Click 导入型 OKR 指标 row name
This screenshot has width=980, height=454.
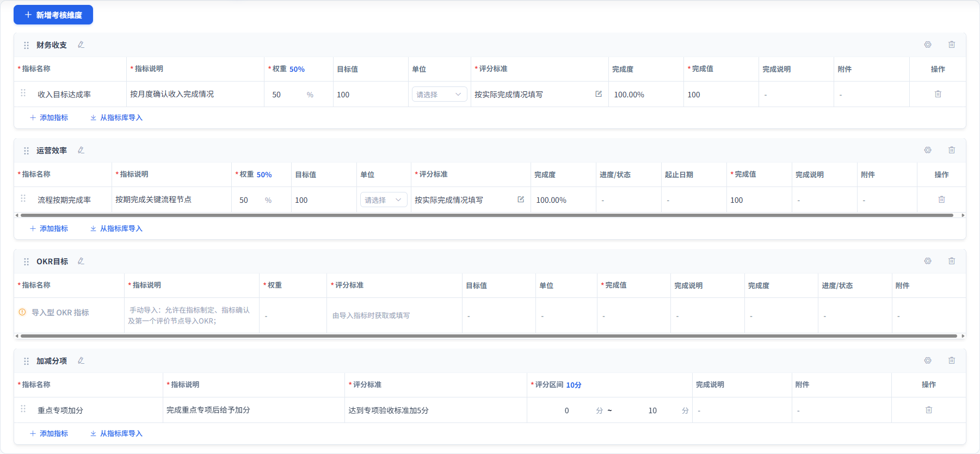(60, 313)
